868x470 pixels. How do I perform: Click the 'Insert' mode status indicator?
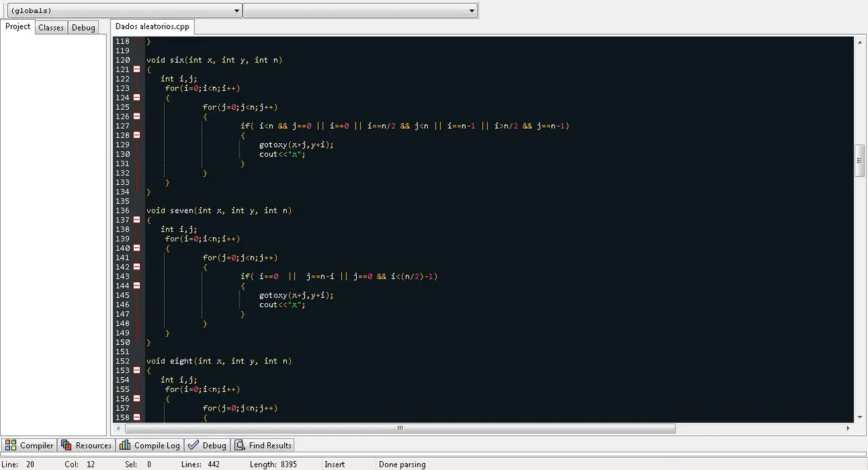[334, 465]
